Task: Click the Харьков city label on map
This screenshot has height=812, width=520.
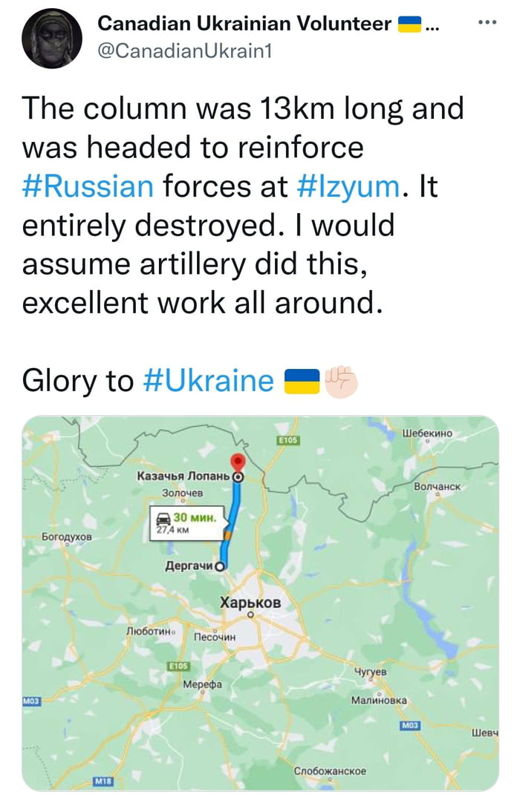Action: coord(250,603)
